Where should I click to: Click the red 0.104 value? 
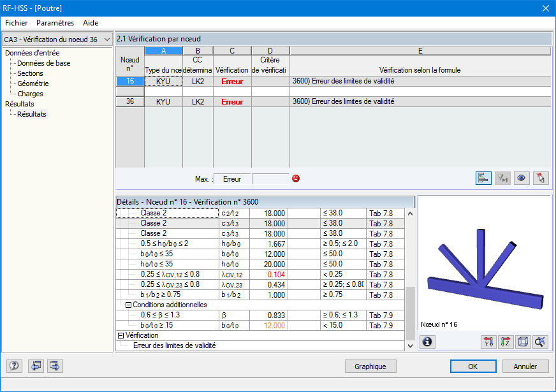[276, 274]
